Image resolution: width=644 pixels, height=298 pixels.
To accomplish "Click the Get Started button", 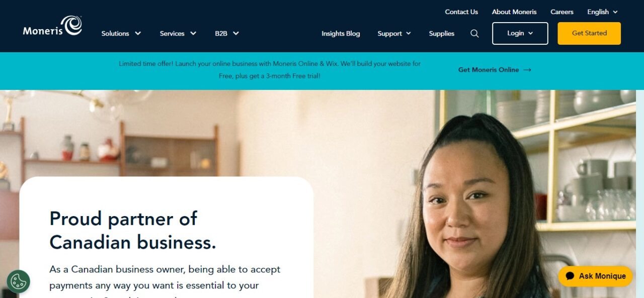I will coord(589,33).
